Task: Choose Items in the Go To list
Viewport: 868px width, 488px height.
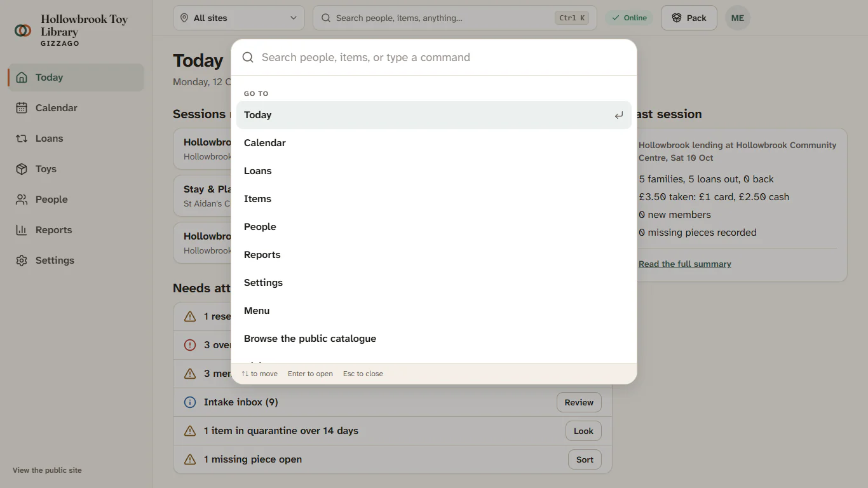Action: [434, 199]
